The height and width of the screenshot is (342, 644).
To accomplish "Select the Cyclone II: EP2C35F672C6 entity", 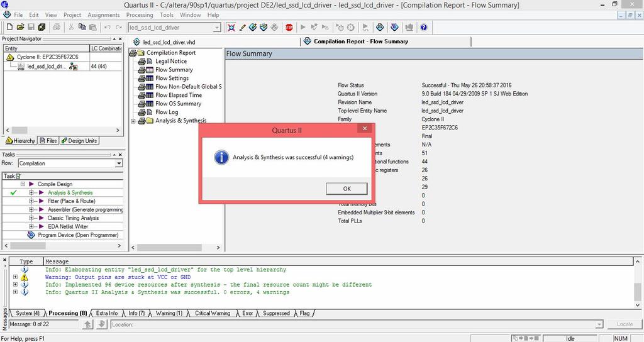I will coord(47,57).
